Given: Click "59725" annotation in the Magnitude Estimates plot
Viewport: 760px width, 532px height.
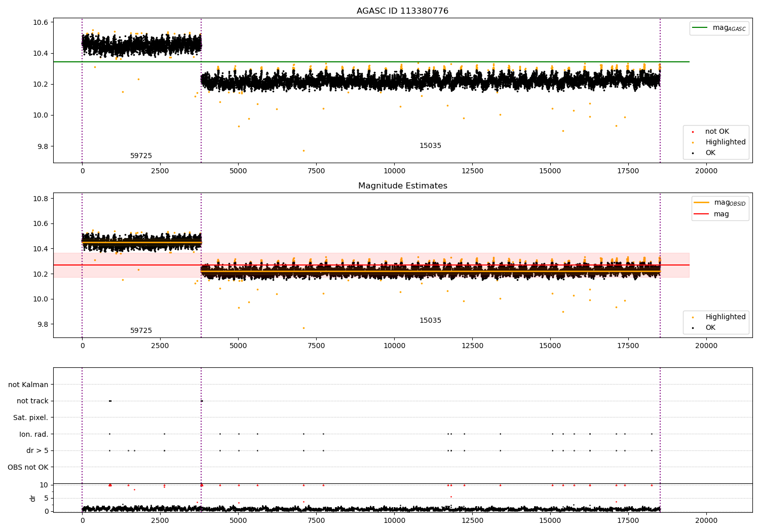Looking at the screenshot, I should point(141,331).
